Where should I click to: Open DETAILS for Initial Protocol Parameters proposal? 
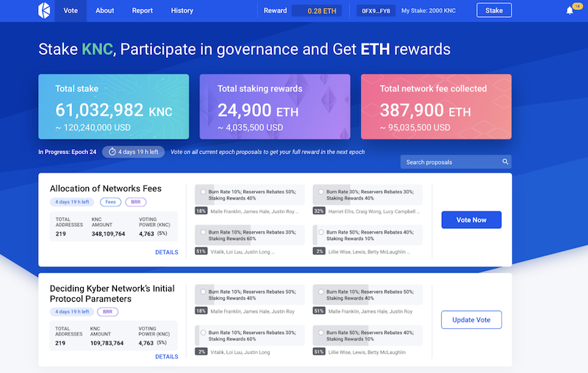click(x=166, y=357)
